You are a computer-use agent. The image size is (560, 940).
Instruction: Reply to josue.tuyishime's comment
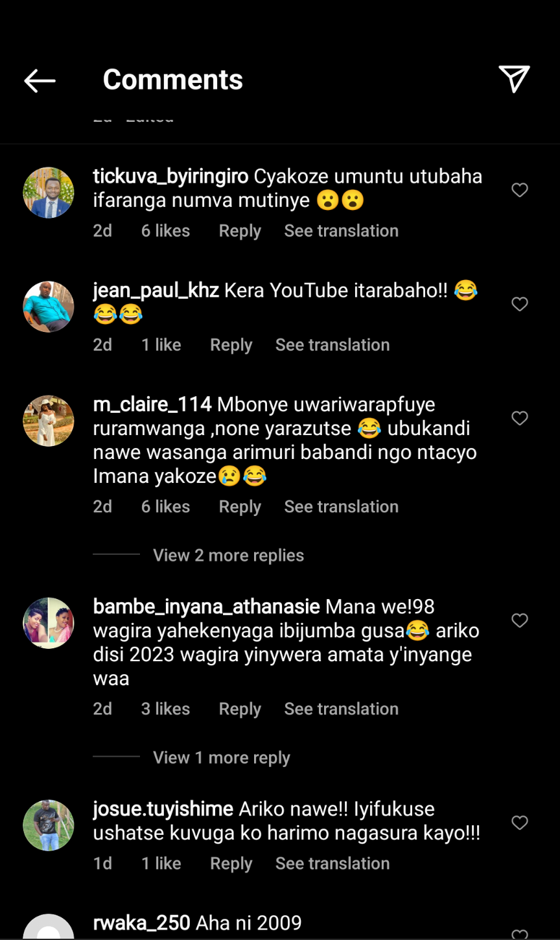pos(231,864)
